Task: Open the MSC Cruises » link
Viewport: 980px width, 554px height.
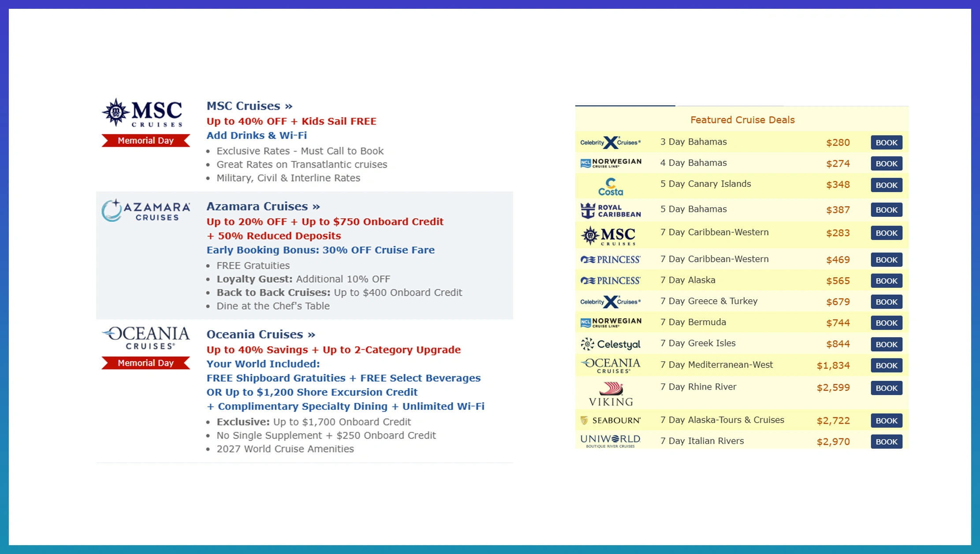Action: pos(250,106)
